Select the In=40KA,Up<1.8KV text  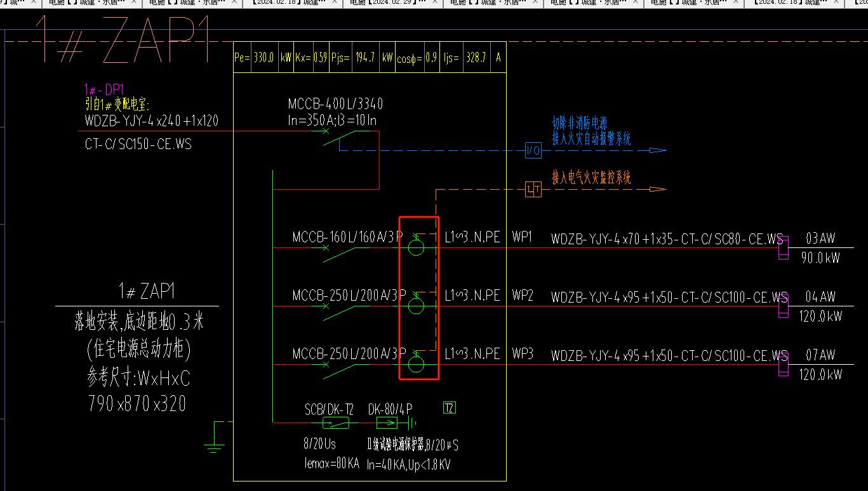[x=408, y=464]
